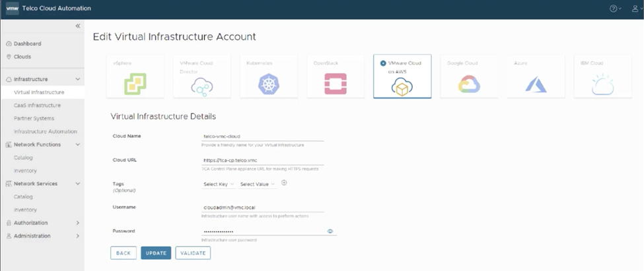Add a tag with the plus icon

coord(284,183)
